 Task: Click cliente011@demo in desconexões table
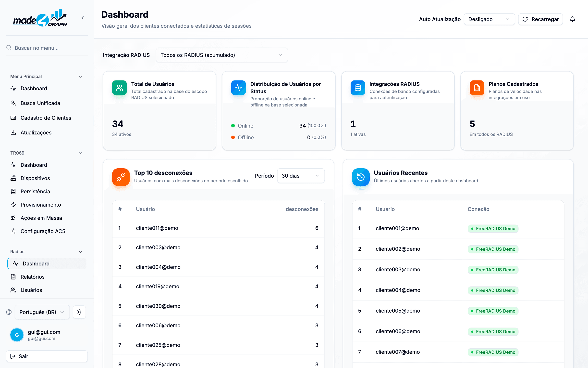click(157, 228)
